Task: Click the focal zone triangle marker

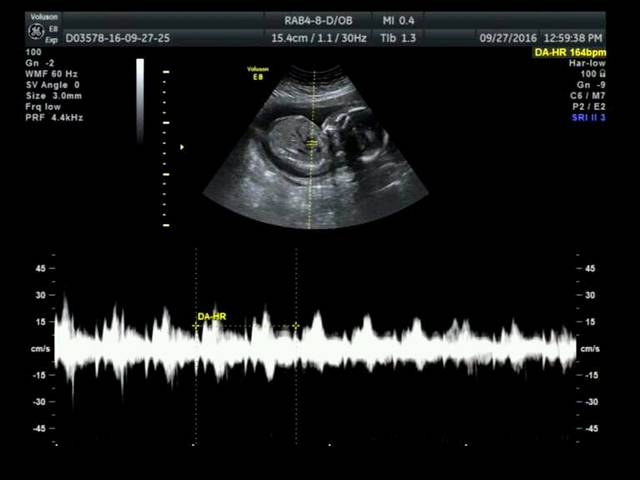Action: click(181, 147)
